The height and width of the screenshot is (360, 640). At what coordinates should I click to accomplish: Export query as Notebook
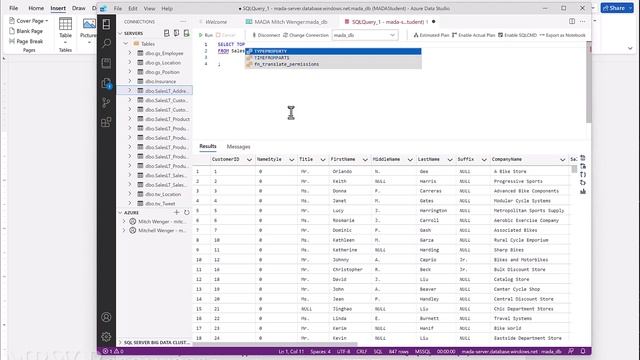562,35
